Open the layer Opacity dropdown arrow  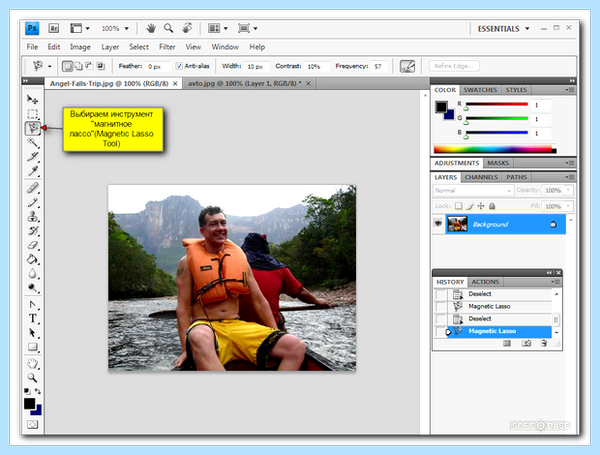[569, 190]
